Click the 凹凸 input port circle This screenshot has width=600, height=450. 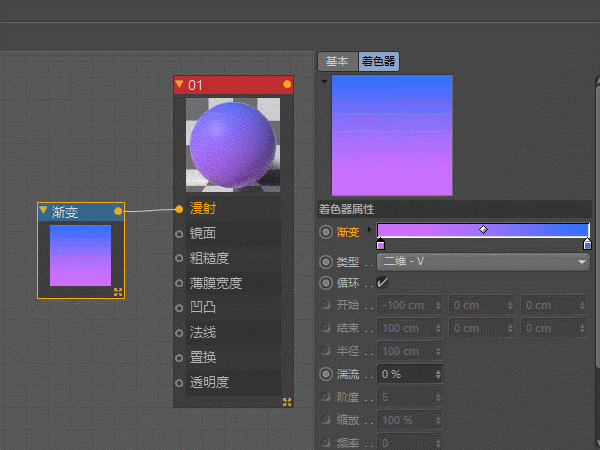pyautogui.click(x=179, y=308)
